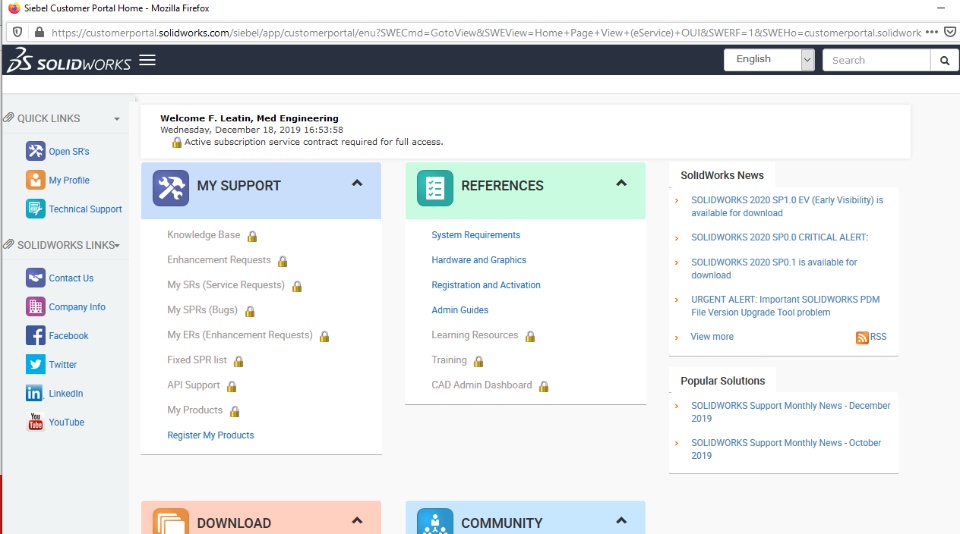Screen dimensions: 960x534
Task: Click the Firefox tracking protection shield icon
Action: [x=18, y=32]
